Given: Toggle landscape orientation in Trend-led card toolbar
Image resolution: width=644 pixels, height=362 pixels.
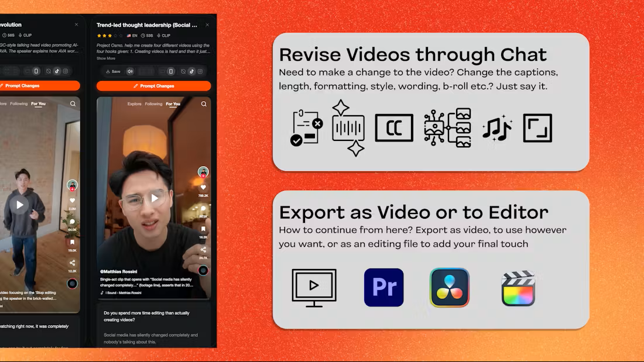Looking at the screenshot, I should pos(163,71).
